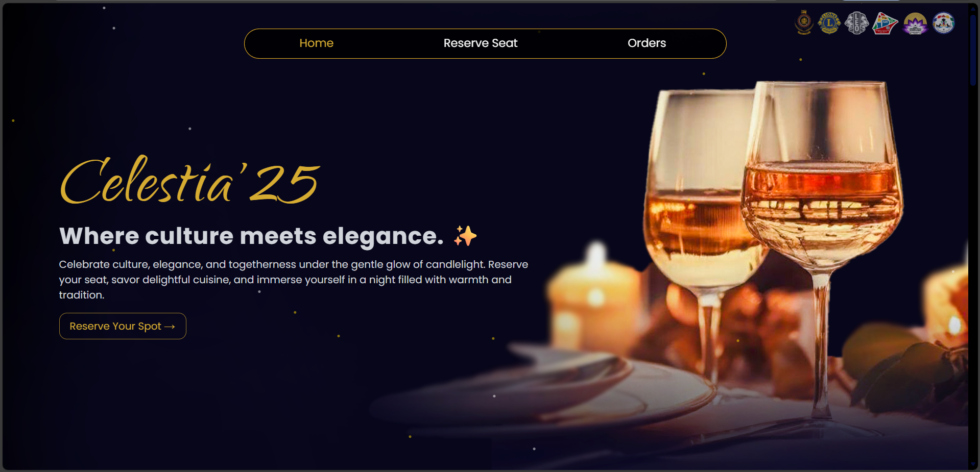The height and width of the screenshot is (472, 980).
Task: Click the gold crest logo with flag
Action: point(804,22)
